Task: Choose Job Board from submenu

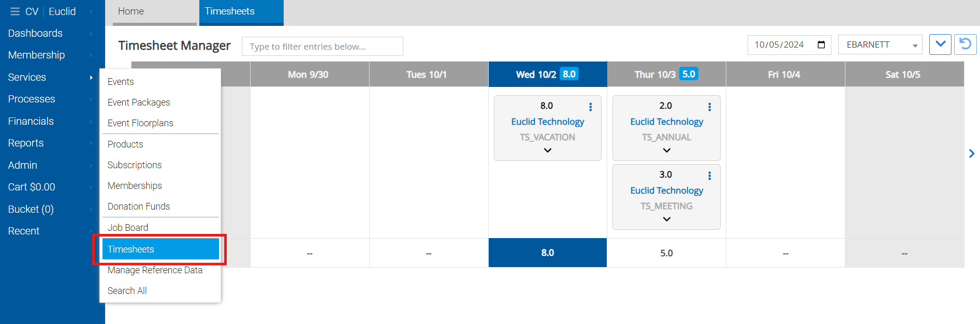Action: pos(160,228)
